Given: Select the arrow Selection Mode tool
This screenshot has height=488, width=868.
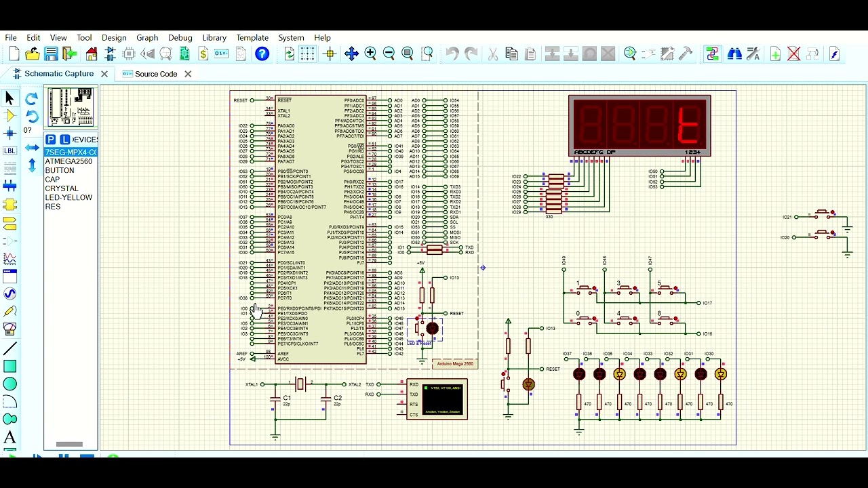Looking at the screenshot, I should [x=9, y=98].
